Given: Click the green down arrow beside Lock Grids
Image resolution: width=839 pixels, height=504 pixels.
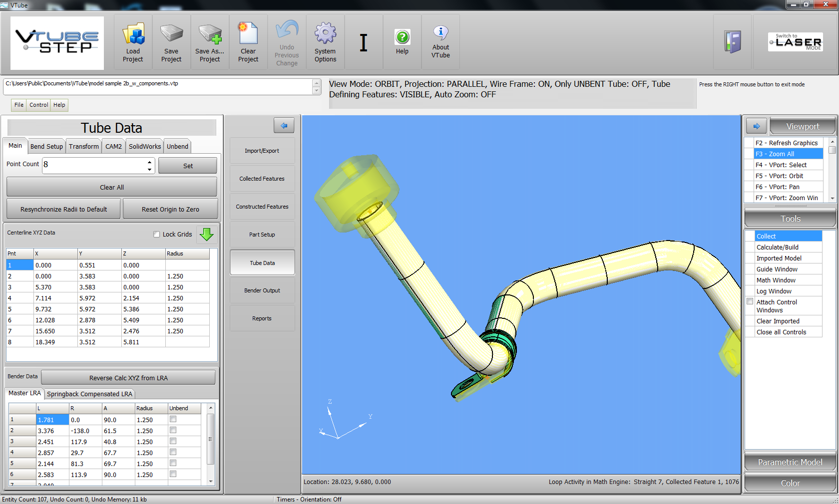Looking at the screenshot, I should pos(206,234).
